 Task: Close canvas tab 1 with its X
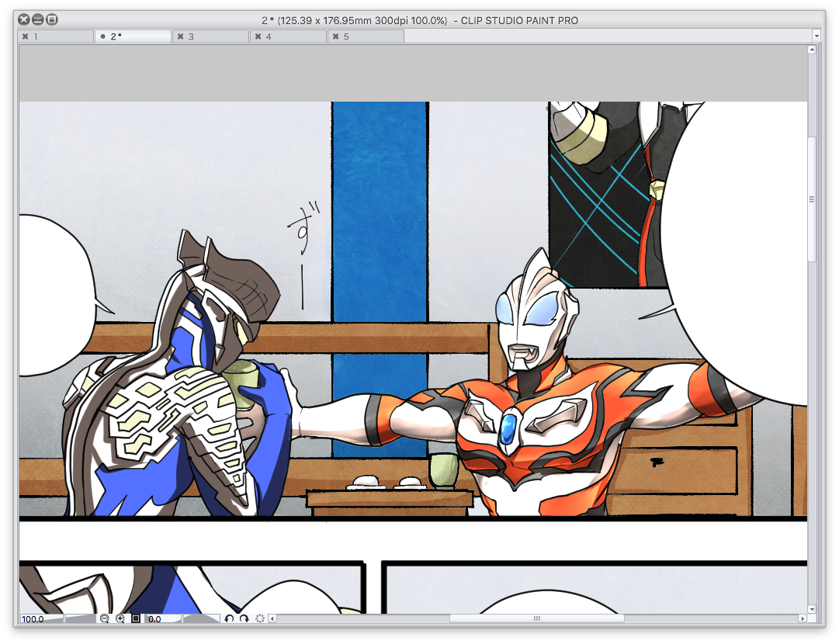tap(25, 36)
